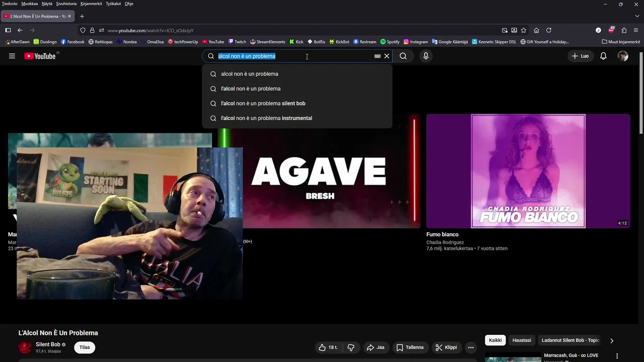Screen dimensions: 644x362
Task: Open the browser application menu
Action: (x=636, y=30)
